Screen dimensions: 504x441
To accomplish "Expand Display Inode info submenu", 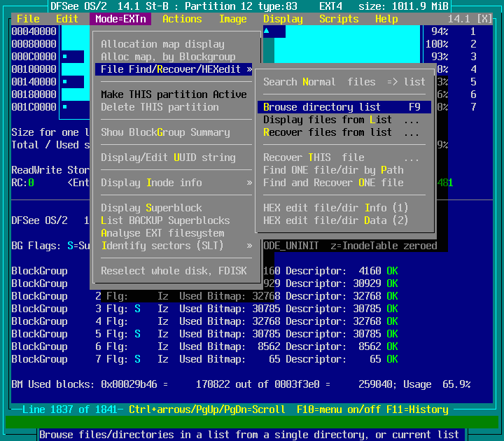I will (x=175, y=183).
